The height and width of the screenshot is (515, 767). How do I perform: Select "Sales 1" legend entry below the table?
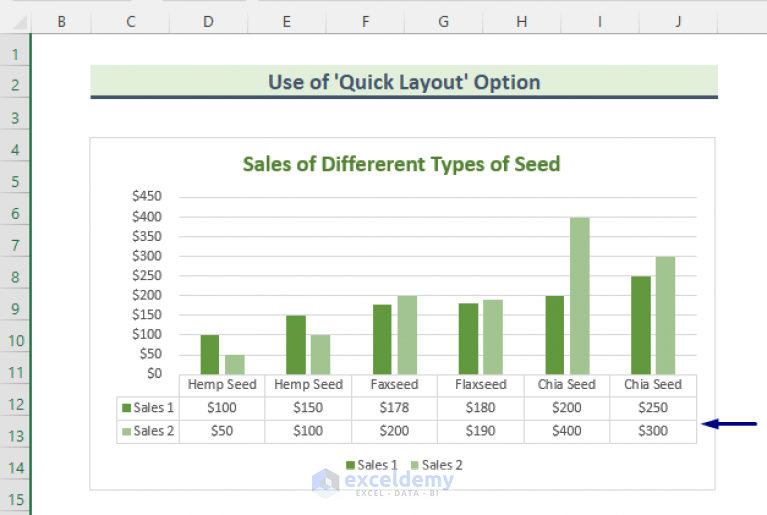pos(372,465)
